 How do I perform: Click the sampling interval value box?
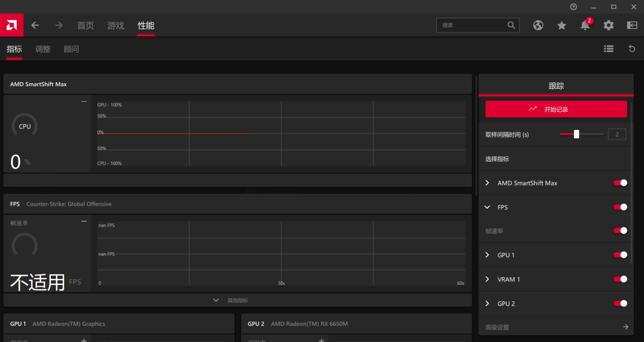(x=617, y=134)
